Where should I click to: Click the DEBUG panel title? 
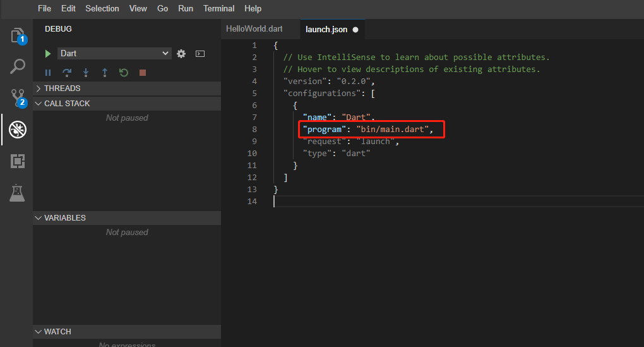(x=58, y=29)
